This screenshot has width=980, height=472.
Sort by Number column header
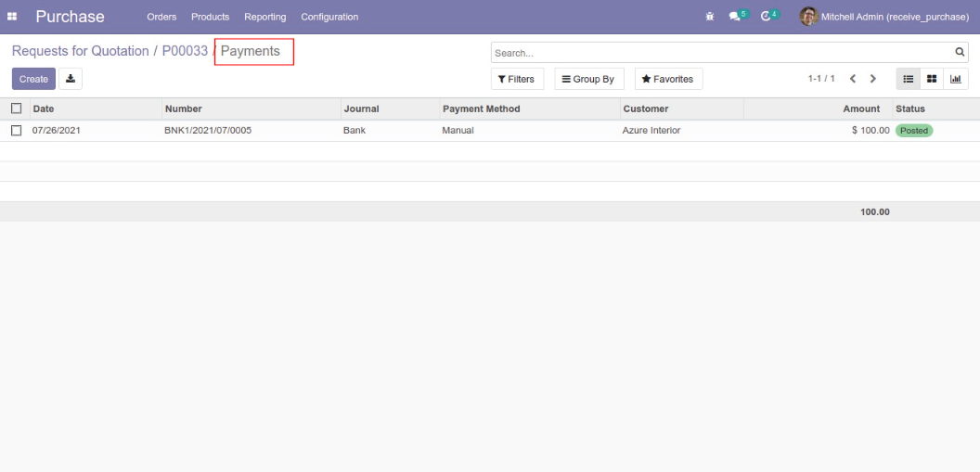(x=251, y=108)
